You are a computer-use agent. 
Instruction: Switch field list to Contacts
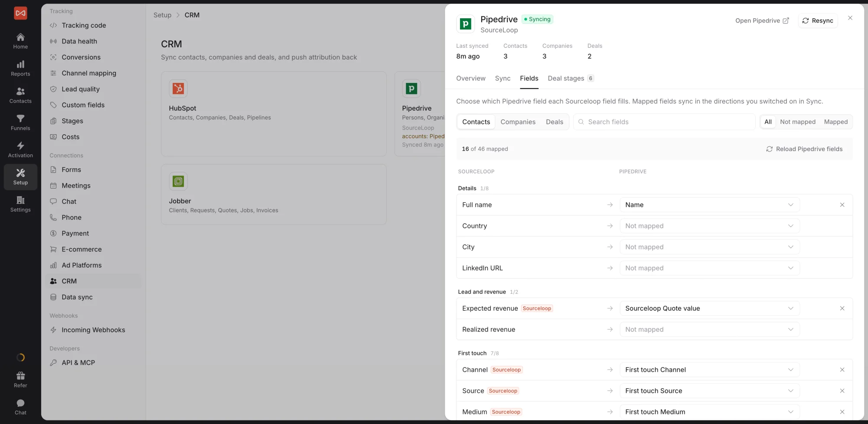pos(476,122)
